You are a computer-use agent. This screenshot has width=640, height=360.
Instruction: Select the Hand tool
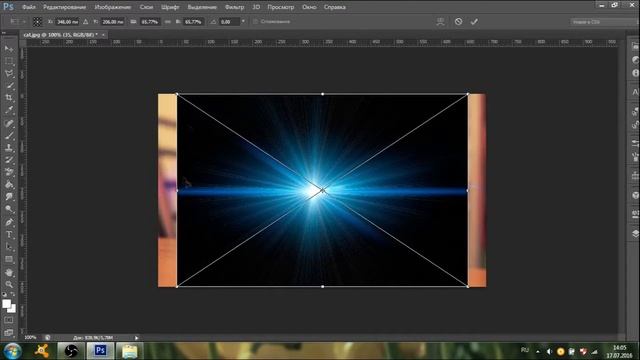[x=9, y=272]
